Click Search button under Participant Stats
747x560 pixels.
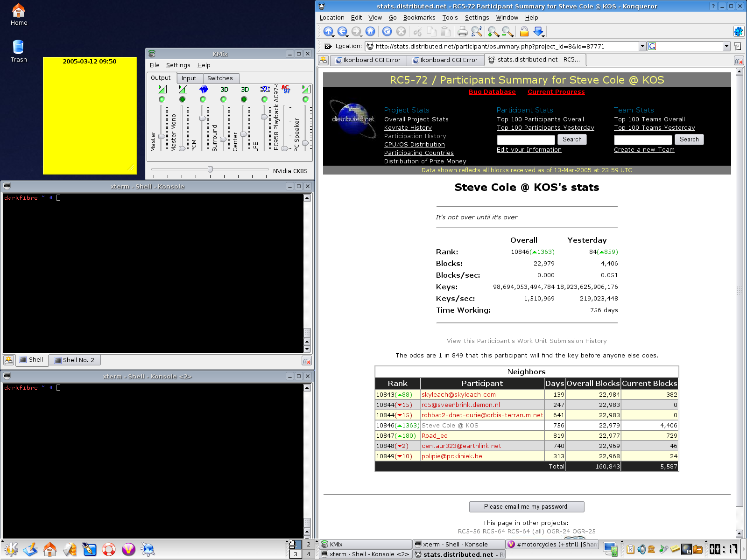tap(572, 140)
